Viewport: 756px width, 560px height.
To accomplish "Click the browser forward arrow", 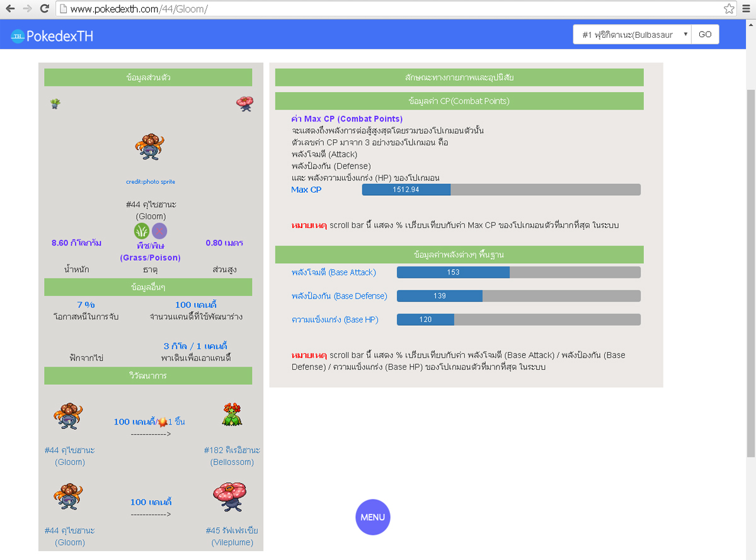I will pyautogui.click(x=26, y=9).
